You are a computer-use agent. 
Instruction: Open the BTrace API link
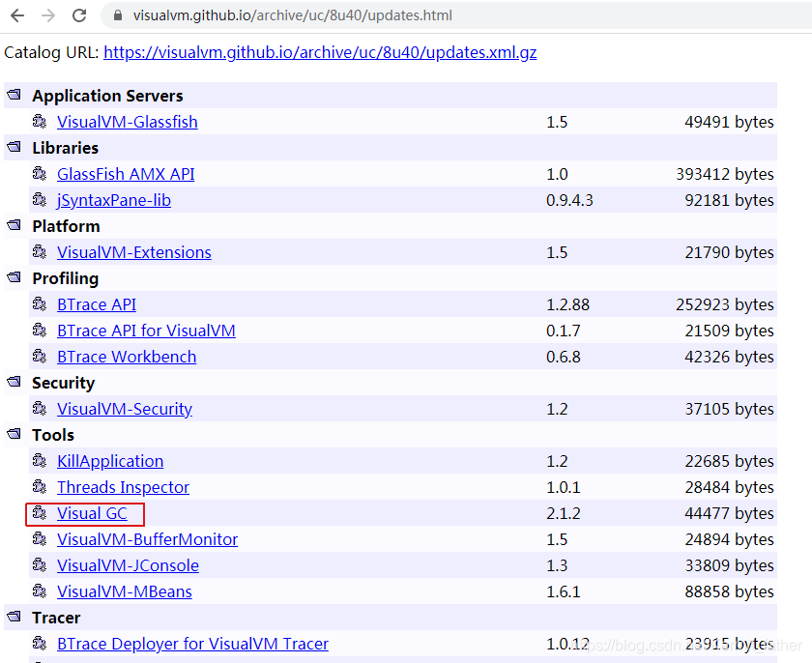tap(97, 304)
